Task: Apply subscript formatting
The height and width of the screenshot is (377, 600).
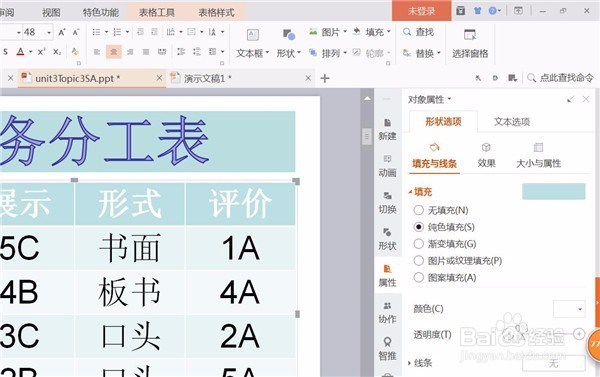Action: [57, 52]
